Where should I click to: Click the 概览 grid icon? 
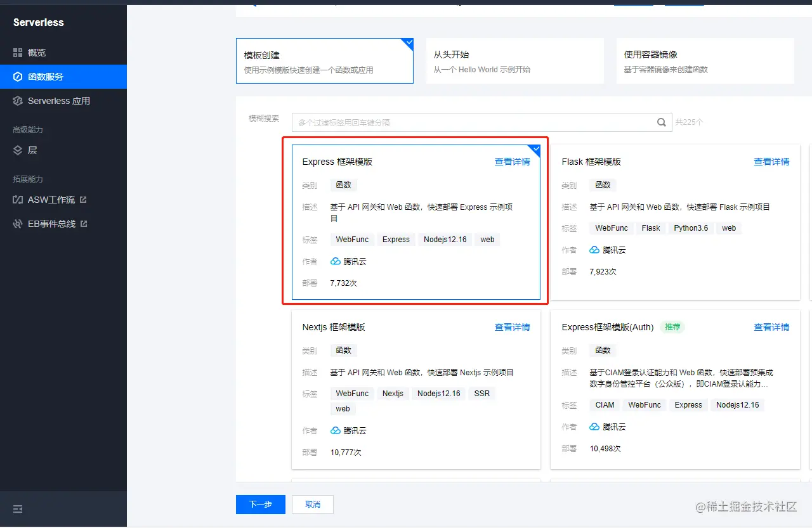click(18, 53)
